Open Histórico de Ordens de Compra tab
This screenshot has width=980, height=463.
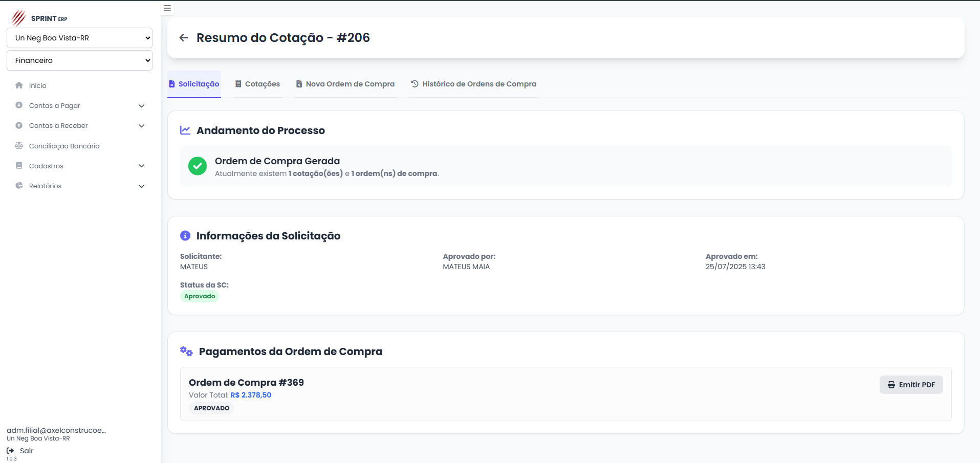(x=473, y=84)
